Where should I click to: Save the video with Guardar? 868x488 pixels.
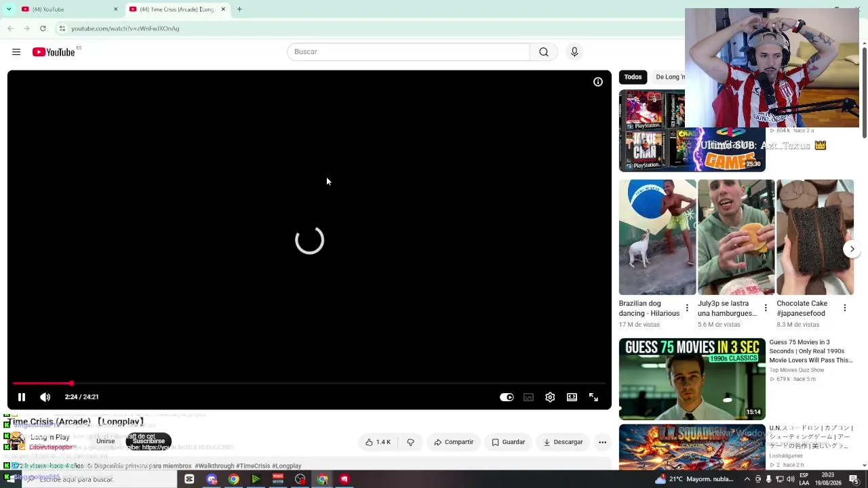(x=508, y=442)
